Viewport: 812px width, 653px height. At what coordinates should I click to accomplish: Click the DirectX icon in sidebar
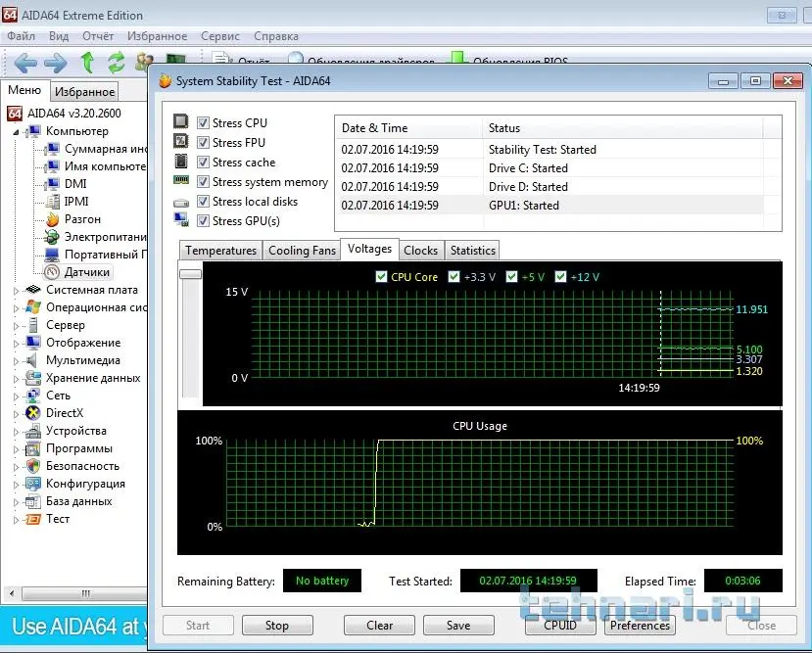pos(34,413)
